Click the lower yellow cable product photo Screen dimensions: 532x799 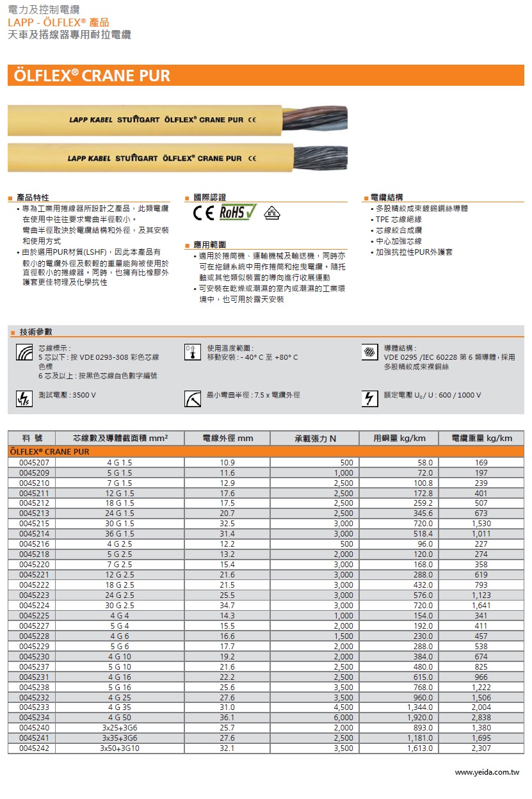click(x=178, y=157)
